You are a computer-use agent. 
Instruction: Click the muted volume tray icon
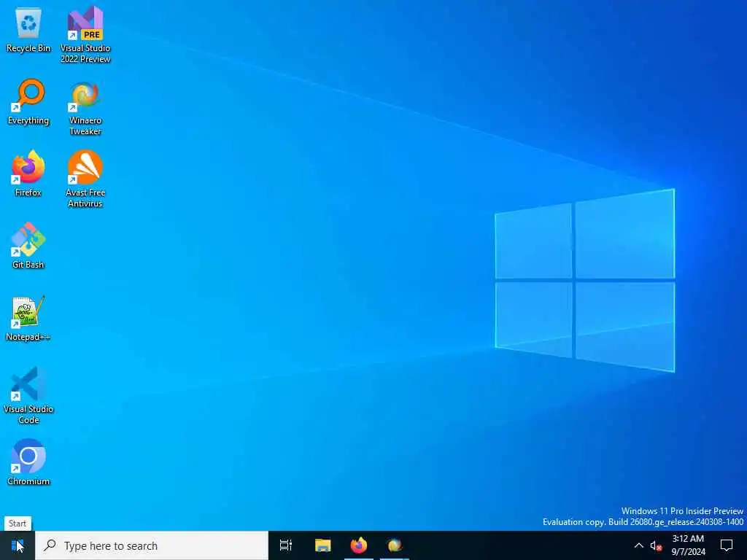[x=656, y=546]
